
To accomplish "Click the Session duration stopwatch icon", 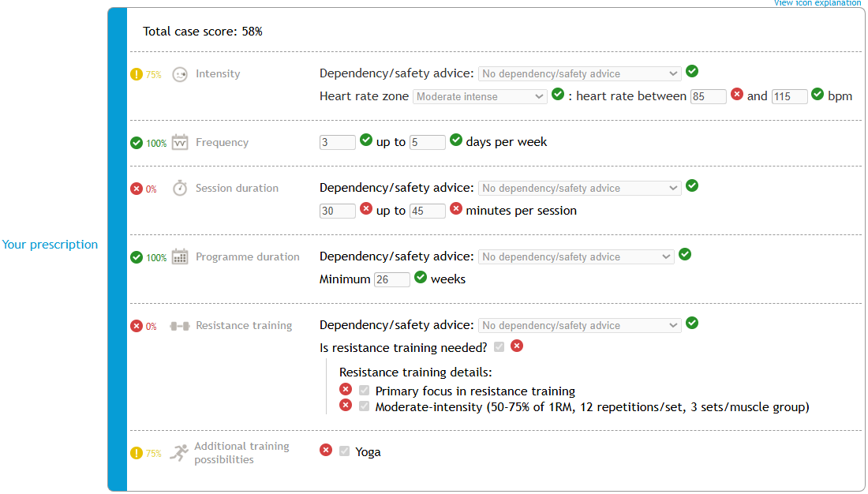I will [180, 188].
